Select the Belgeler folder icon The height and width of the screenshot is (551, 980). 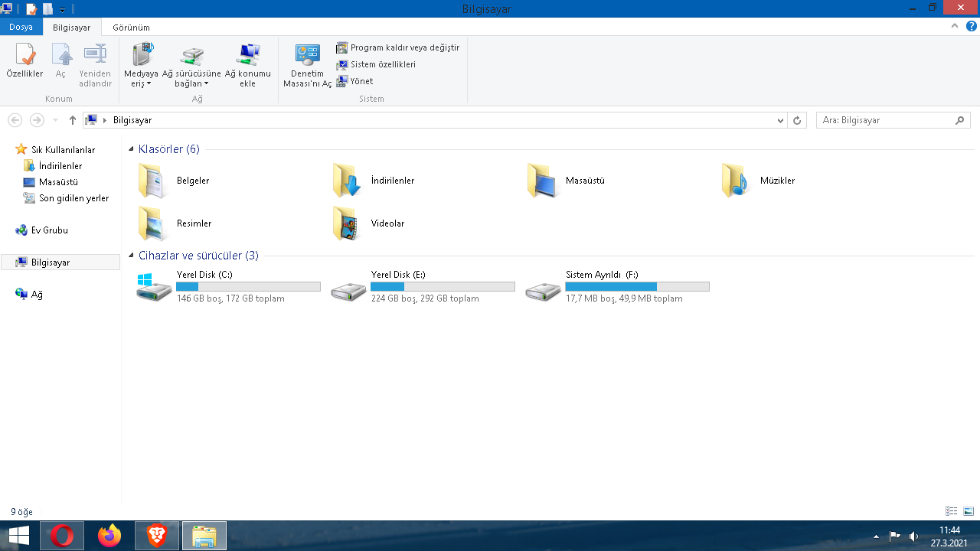coord(152,181)
